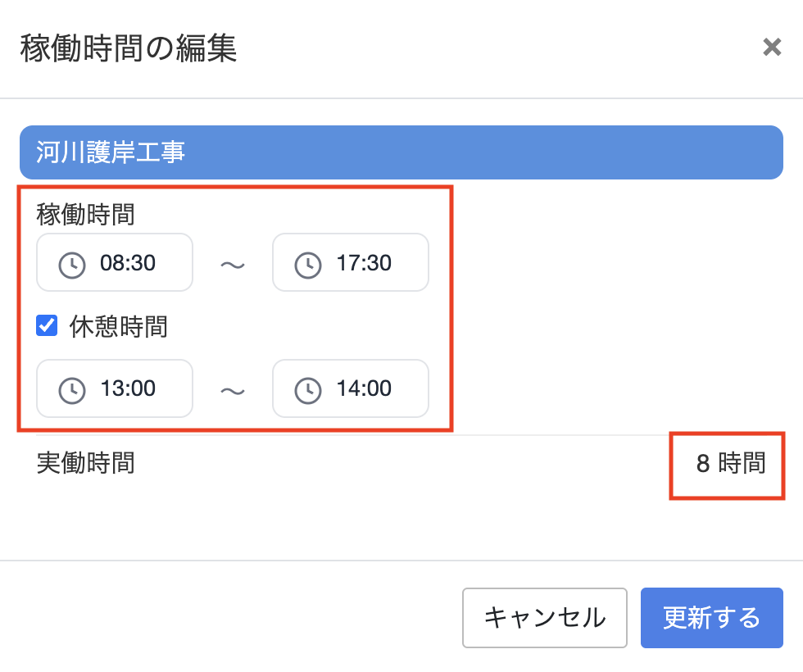The image size is (803, 672).
Task: Click the tilde between 13:00 and 14:00
Action: 233,392
